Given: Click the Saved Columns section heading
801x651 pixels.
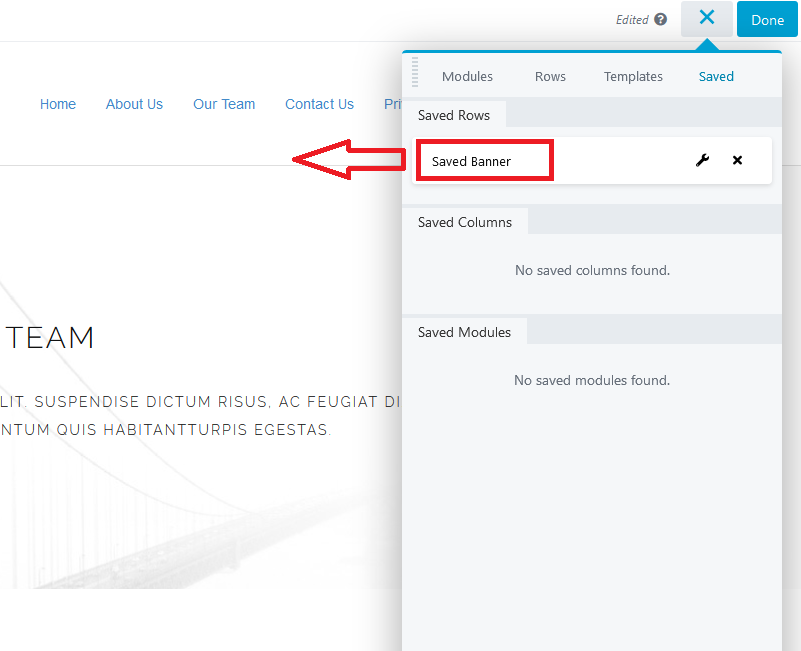Looking at the screenshot, I should click(465, 222).
